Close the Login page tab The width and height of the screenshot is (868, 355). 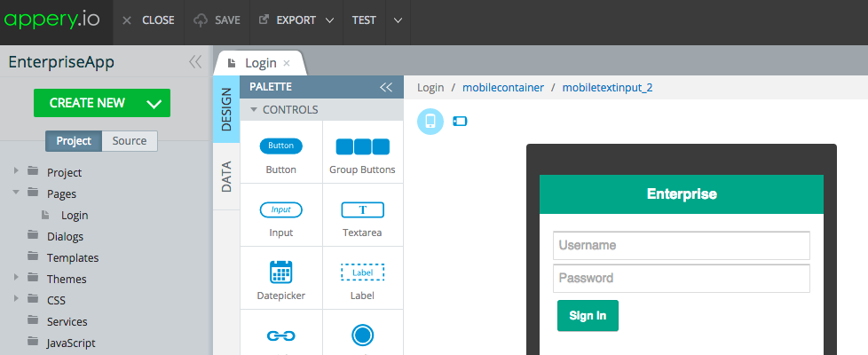tap(287, 63)
